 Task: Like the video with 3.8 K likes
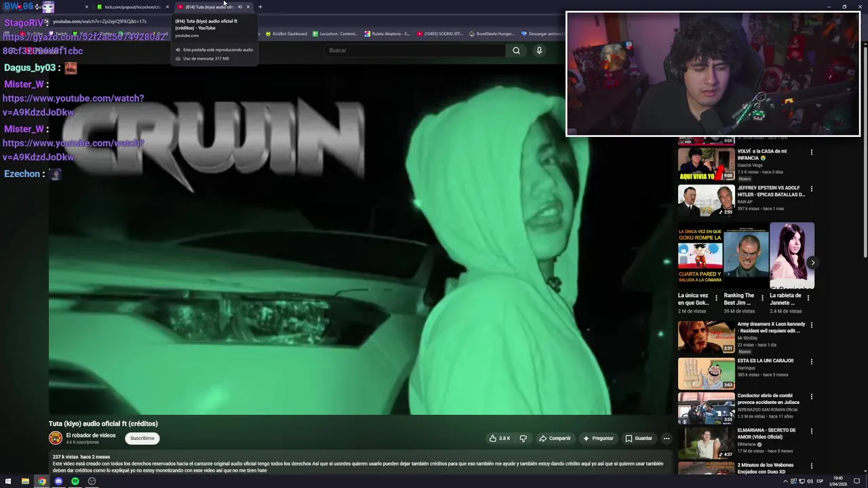[500, 439]
